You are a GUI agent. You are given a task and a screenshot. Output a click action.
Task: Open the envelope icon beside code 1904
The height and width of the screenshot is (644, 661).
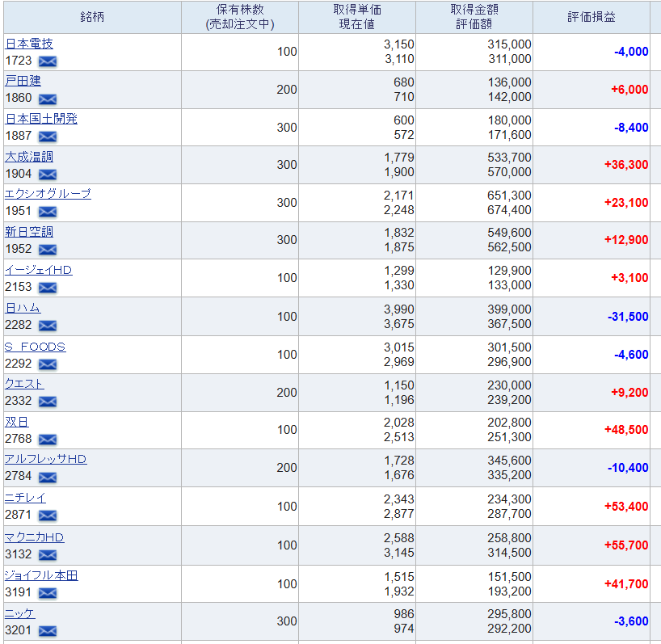48,174
